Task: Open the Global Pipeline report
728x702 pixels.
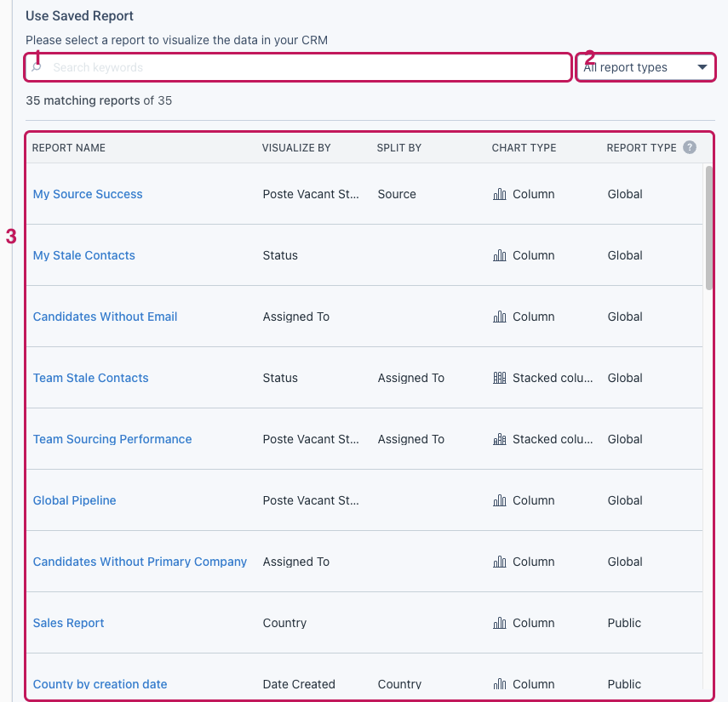Action: [x=74, y=500]
